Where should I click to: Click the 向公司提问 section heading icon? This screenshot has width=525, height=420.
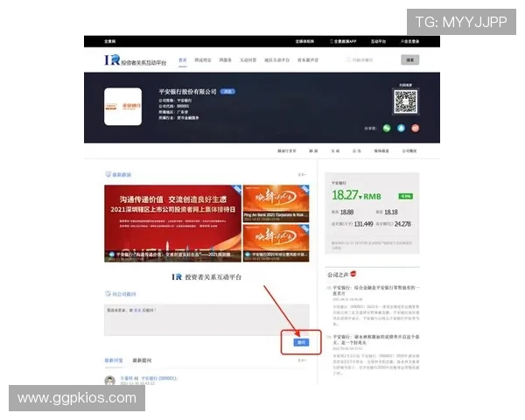click(x=108, y=294)
